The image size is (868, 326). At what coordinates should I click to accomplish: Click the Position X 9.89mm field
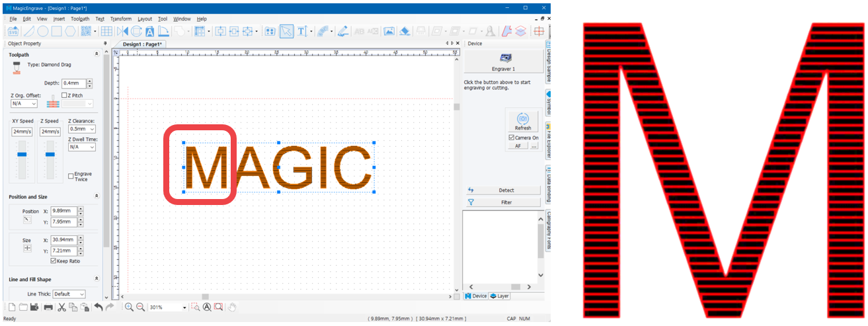[x=63, y=211]
